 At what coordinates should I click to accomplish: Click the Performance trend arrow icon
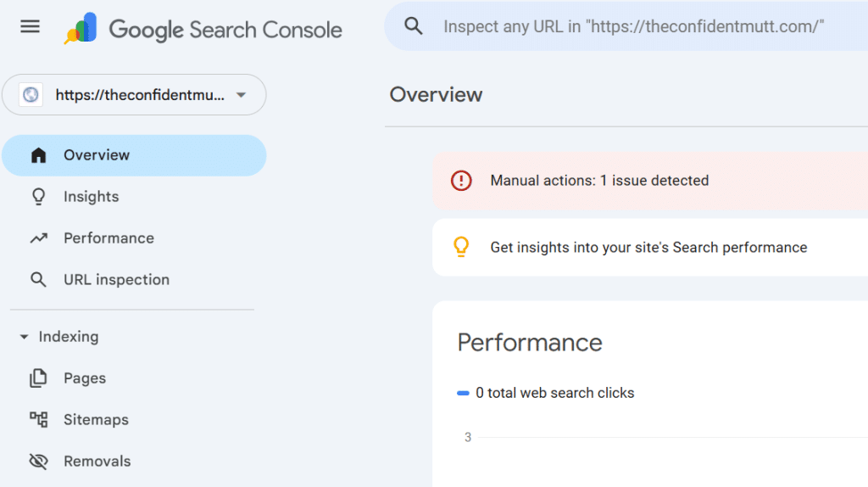click(x=38, y=238)
